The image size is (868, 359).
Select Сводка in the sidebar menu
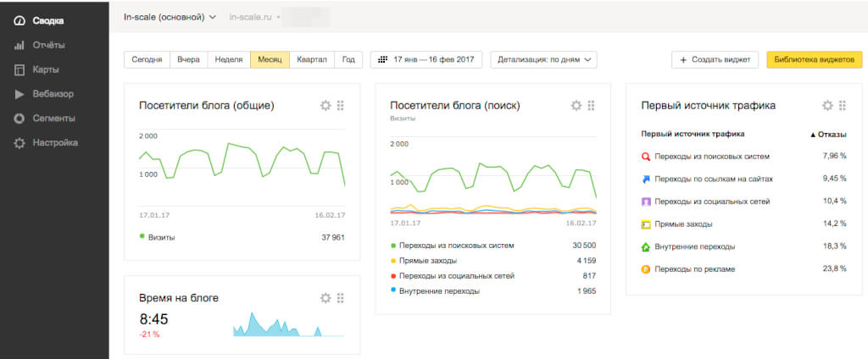[47, 20]
